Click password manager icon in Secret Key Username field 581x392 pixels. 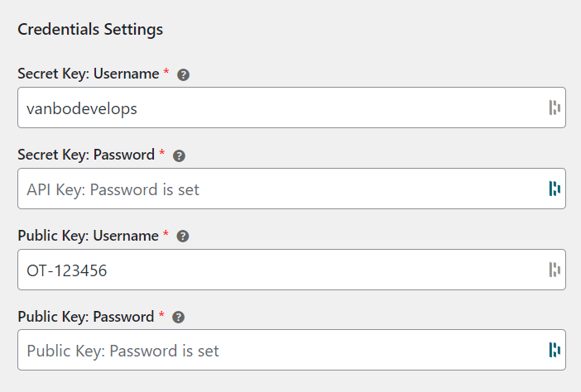pyautogui.click(x=555, y=108)
